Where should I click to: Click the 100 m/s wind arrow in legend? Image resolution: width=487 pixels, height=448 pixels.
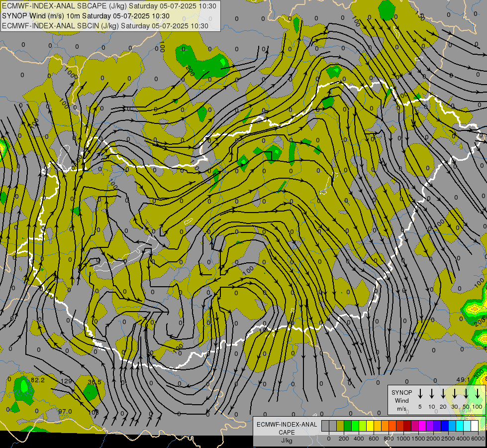[x=478, y=394]
